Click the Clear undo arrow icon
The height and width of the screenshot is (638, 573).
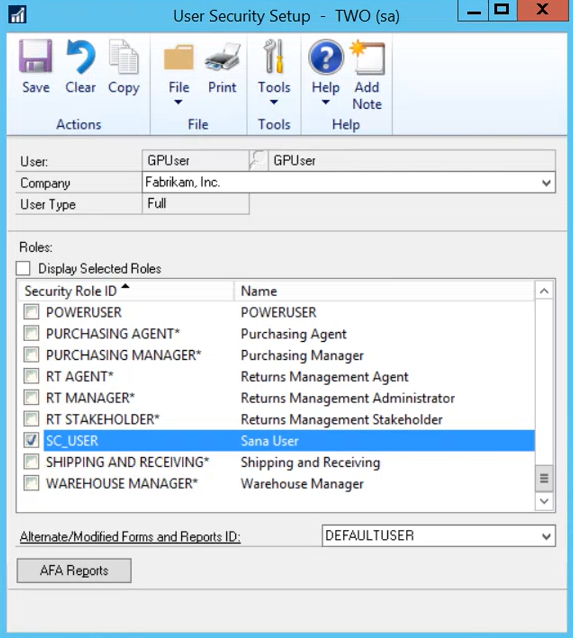[x=81, y=57]
